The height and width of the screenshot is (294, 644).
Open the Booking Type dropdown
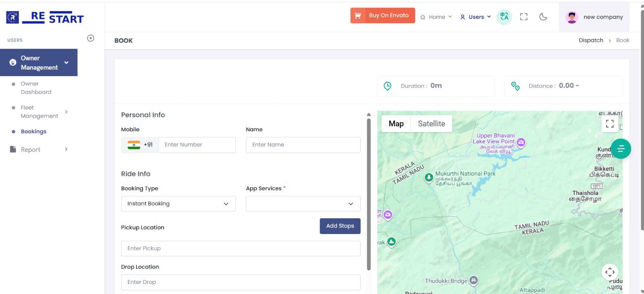[178, 204]
